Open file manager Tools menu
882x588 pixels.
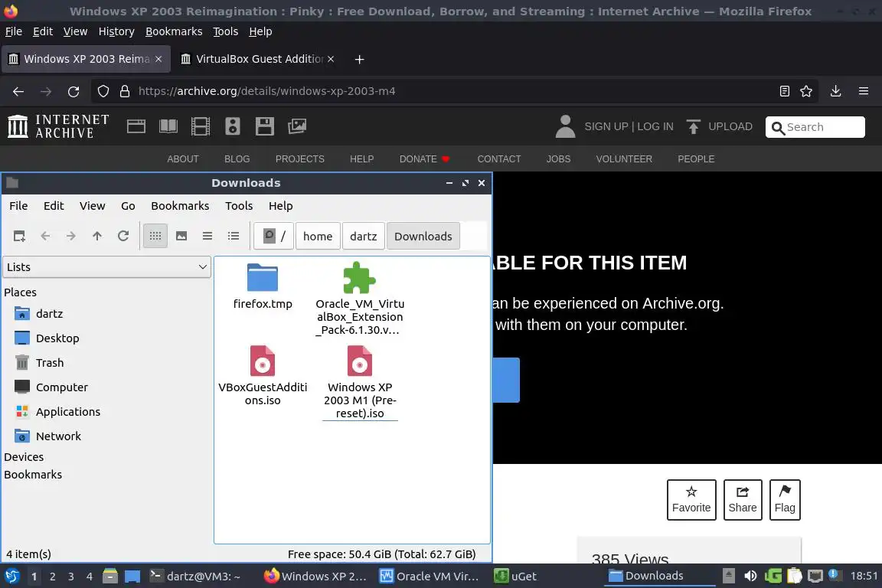(x=239, y=206)
